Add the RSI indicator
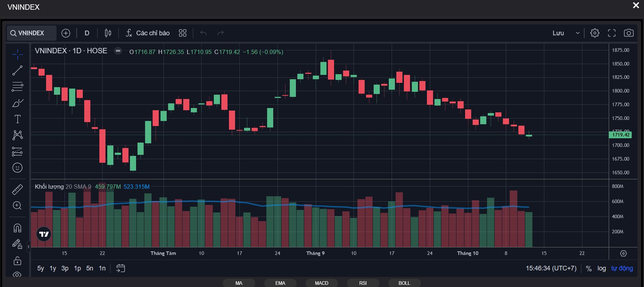644x287 pixels. [x=363, y=283]
